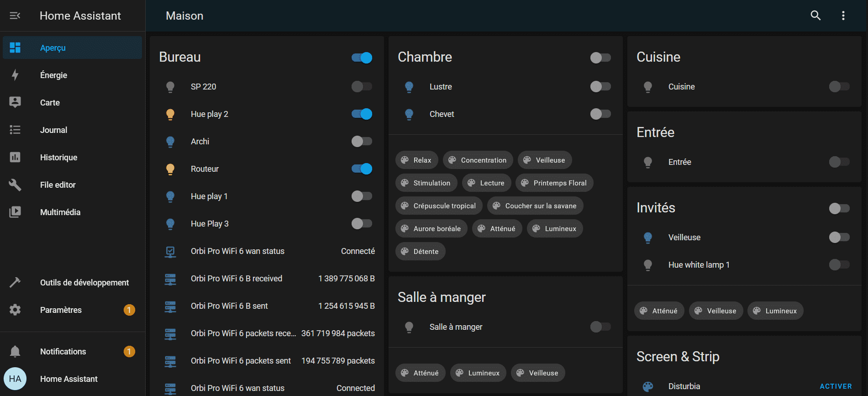The image size is (868, 396).
Task: Turn off the Bureau group toggle
Action: (362, 58)
